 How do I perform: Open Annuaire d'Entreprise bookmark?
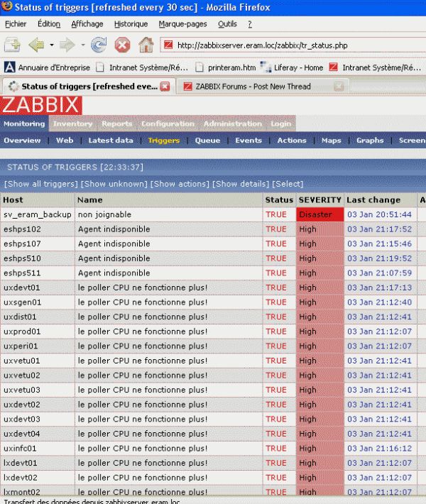tap(47, 67)
